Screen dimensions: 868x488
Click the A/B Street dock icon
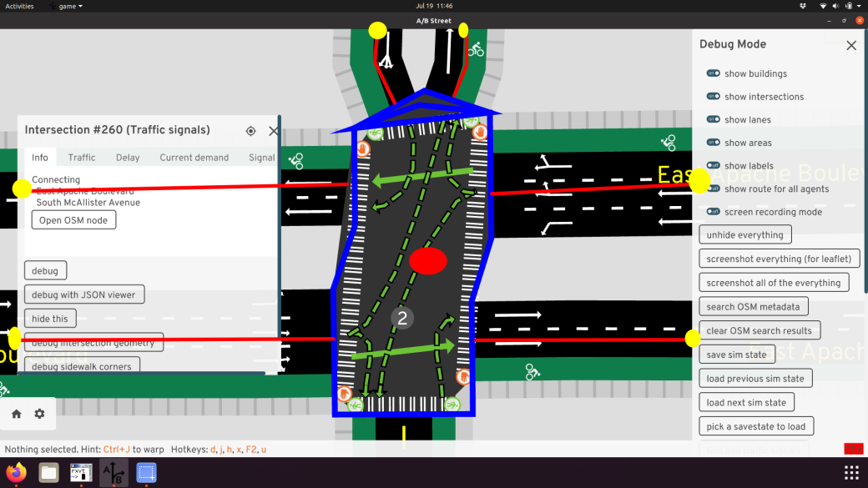pos(114,473)
